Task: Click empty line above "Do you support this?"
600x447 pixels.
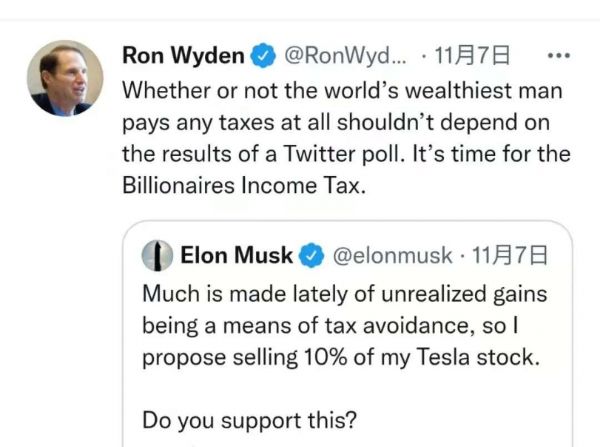Action: coord(340,388)
